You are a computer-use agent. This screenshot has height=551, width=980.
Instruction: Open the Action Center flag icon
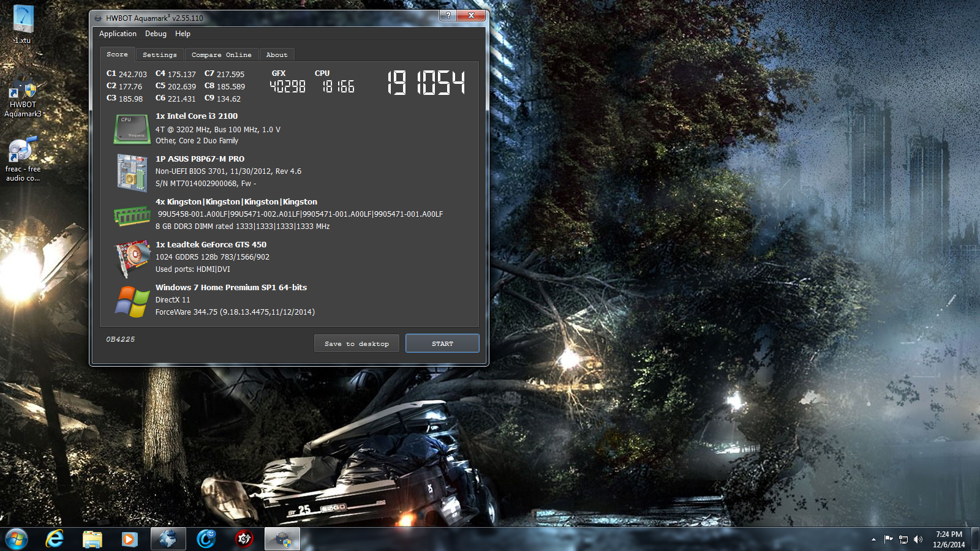coord(888,539)
